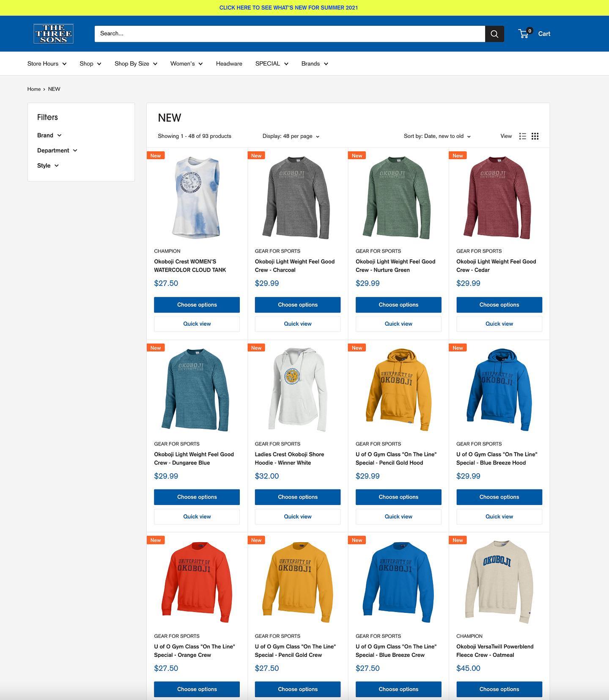Expand the Brand filter
Viewport: 609px width, 700px height.
tap(49, 135)
